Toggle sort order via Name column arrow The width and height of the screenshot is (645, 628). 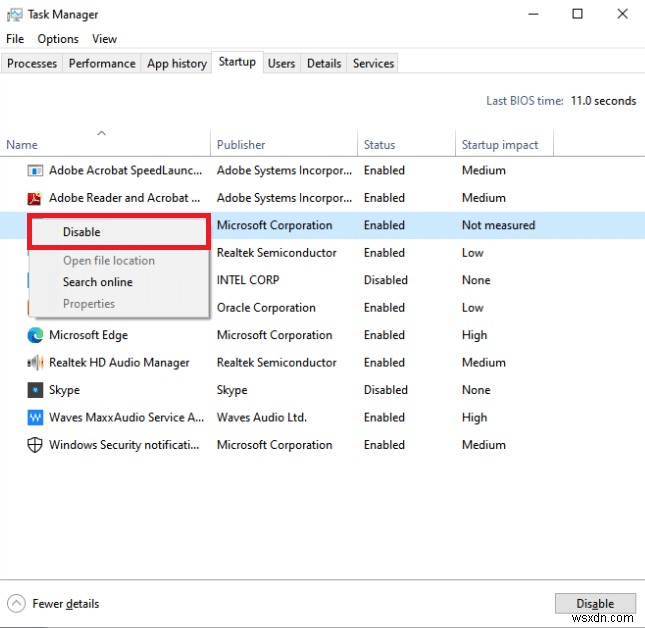click(x=102, y=133)
